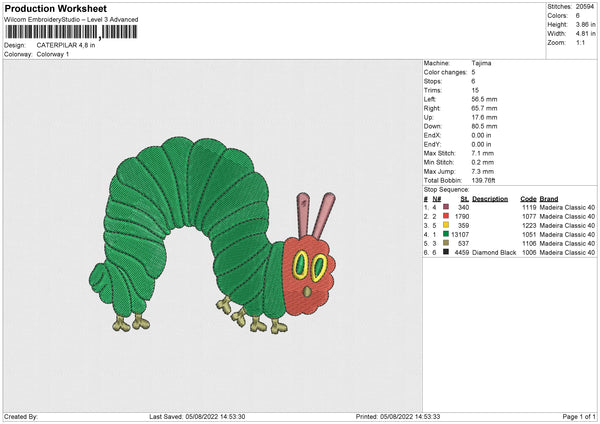Screen dimensions: 600x424
Task: Click the caterpillar's leftmost rear foot
Action: click(120, 322)
